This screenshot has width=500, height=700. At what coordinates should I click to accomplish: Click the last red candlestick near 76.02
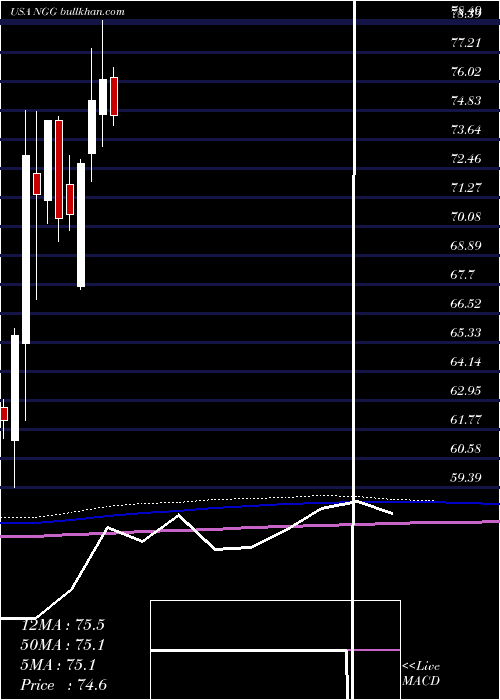114,96
